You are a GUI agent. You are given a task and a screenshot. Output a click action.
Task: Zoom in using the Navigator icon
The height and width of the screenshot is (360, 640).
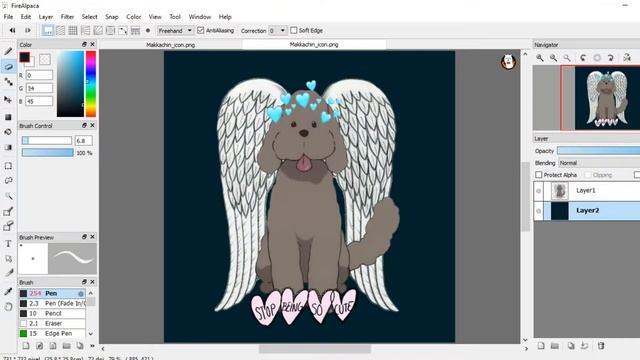[540, 58]
